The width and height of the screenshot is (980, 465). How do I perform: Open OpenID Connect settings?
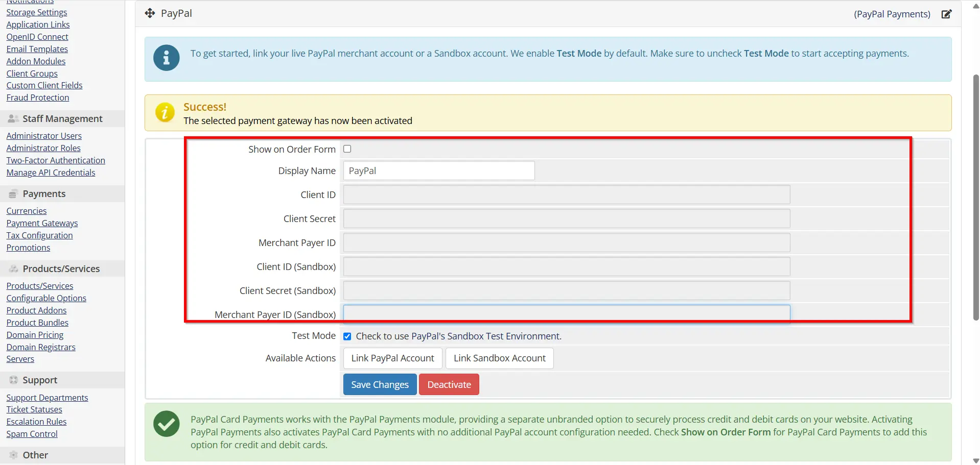point(37,37)
